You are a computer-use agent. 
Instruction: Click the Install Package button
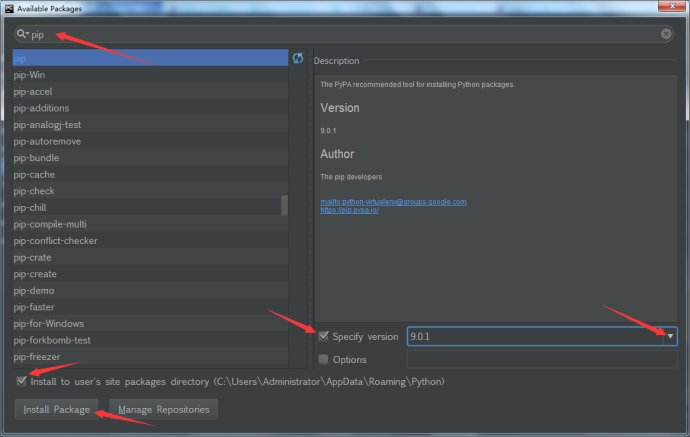[x=56, y=409]
